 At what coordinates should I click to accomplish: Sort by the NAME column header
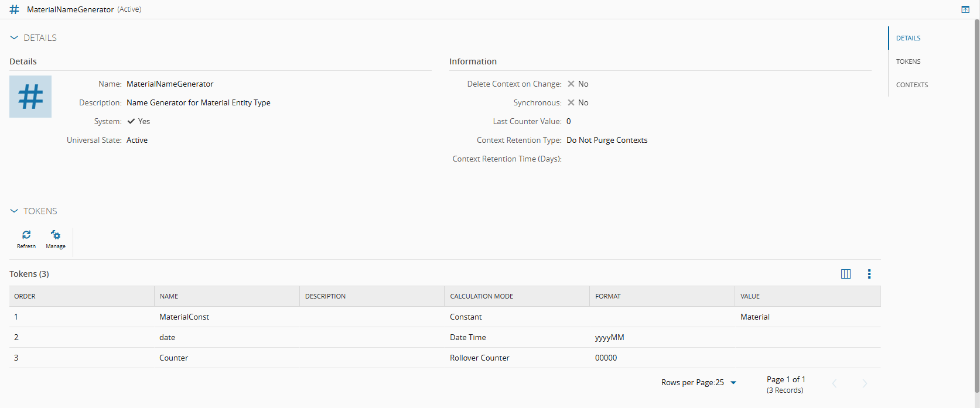[x=169, y=296]
